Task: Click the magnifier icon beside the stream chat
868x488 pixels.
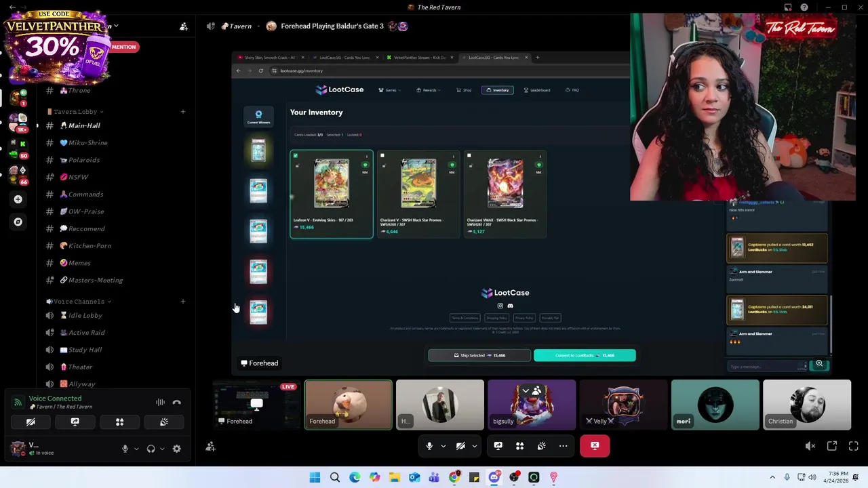Action: coord(819,364)
